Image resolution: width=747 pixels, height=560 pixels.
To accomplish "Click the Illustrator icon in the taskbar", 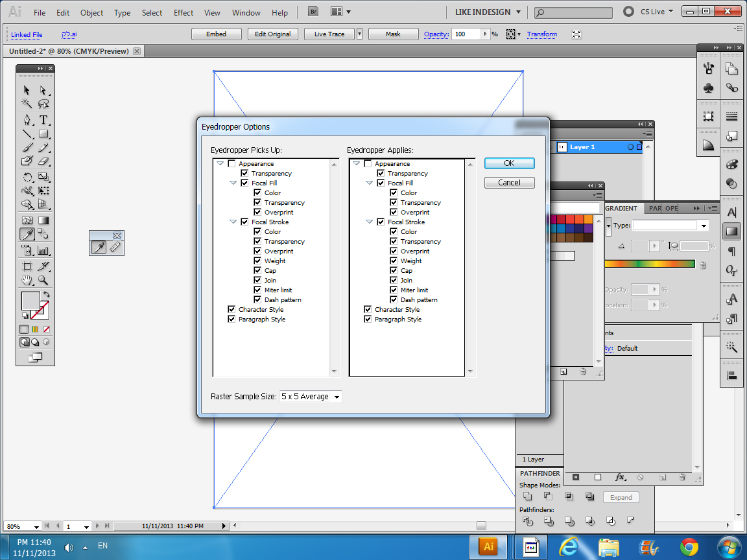I will [488, 546].
